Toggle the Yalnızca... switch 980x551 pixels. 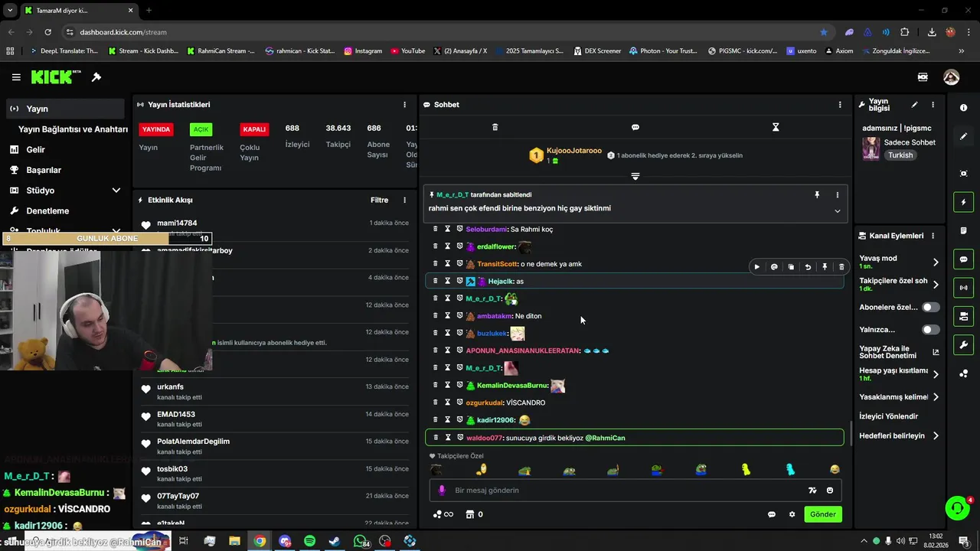point(930,330)
